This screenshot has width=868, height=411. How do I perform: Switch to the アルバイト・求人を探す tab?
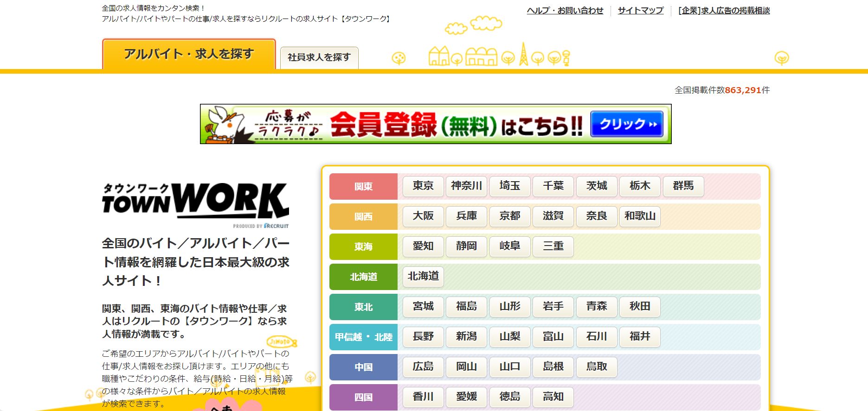(x=189, y=55)
